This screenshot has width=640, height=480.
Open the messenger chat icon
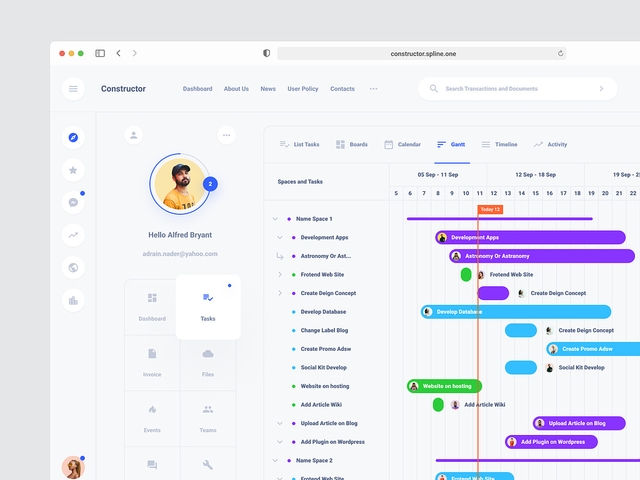pyautogui.click(x=73, y=202)
